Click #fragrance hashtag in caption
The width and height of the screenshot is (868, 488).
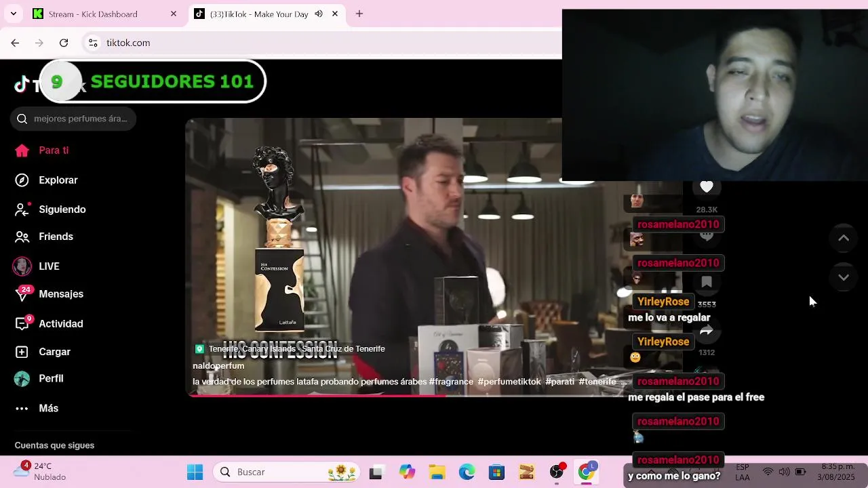point(451,382)
